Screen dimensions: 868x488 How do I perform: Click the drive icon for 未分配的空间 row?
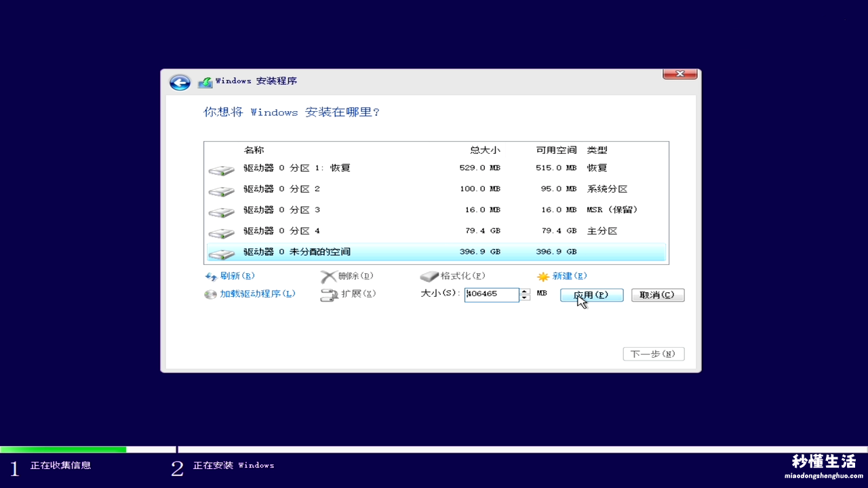coord(221,254)
